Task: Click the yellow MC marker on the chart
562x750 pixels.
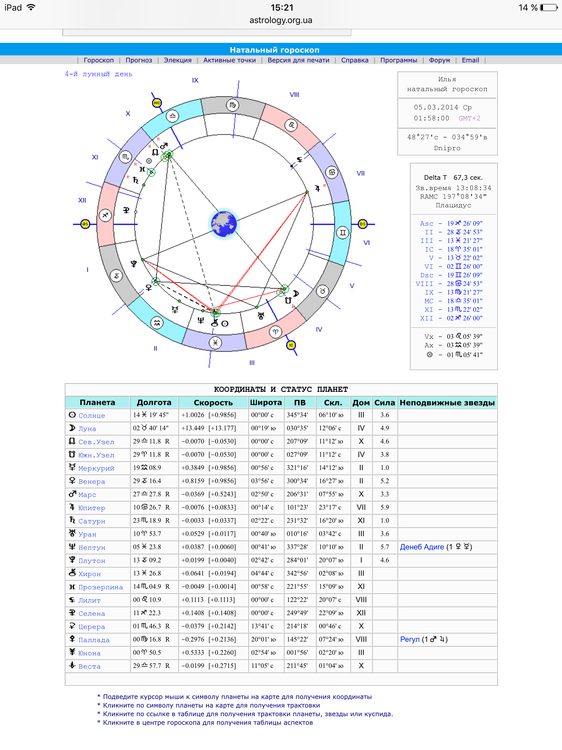Action: 157,103
